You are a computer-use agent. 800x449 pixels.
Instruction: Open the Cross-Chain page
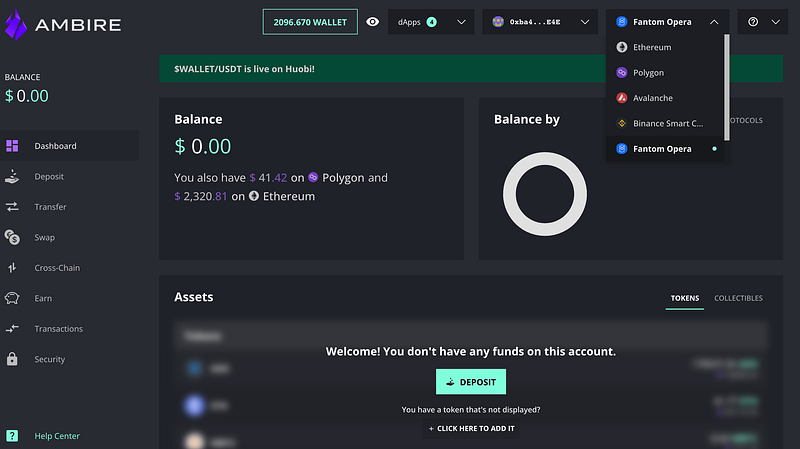coord(69,268)
